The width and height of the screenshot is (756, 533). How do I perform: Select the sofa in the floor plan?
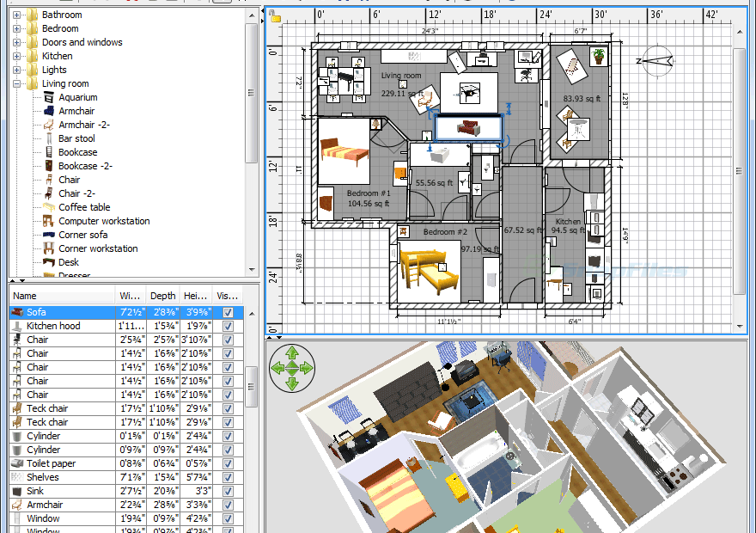(x=468, y=129)
